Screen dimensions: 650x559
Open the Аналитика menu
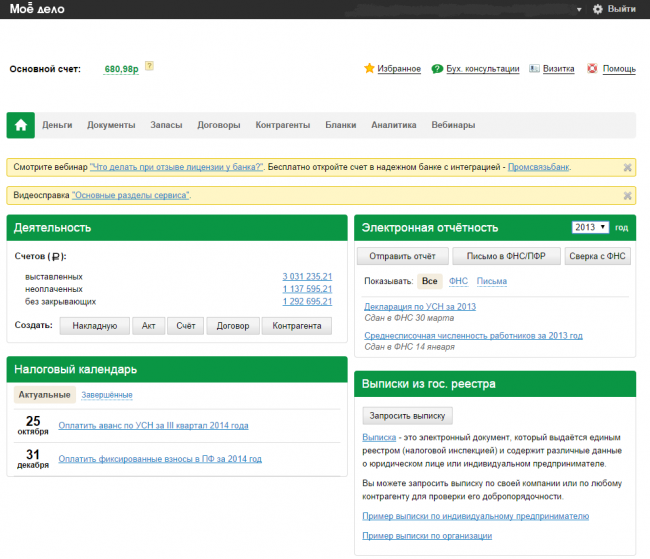(x=394, y=125)
